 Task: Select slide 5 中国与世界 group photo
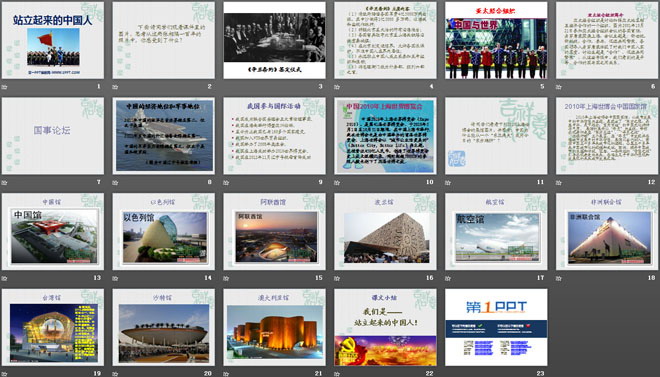[x=496, y=40]
